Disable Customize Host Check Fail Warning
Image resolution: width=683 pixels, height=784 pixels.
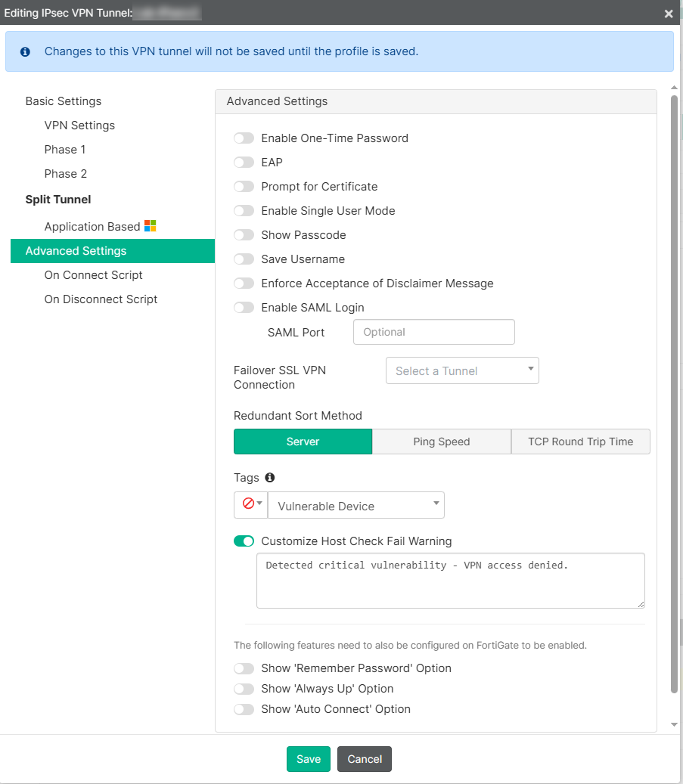[244, 541]
